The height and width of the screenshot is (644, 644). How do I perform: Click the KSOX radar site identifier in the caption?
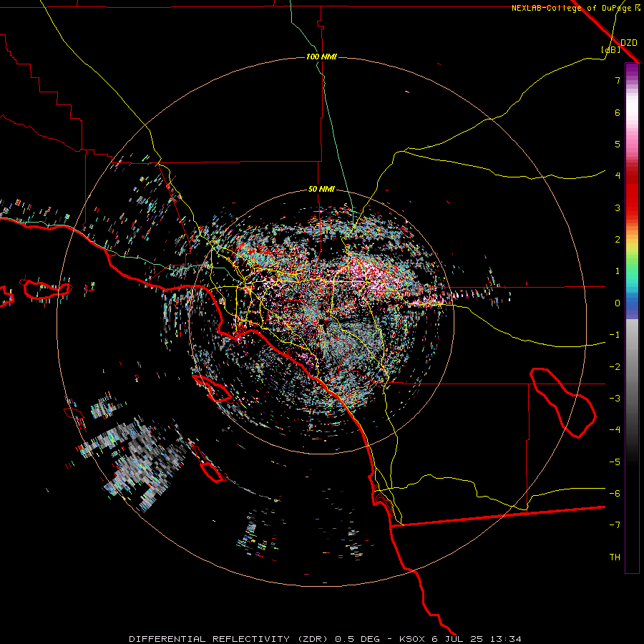[412, 639]
